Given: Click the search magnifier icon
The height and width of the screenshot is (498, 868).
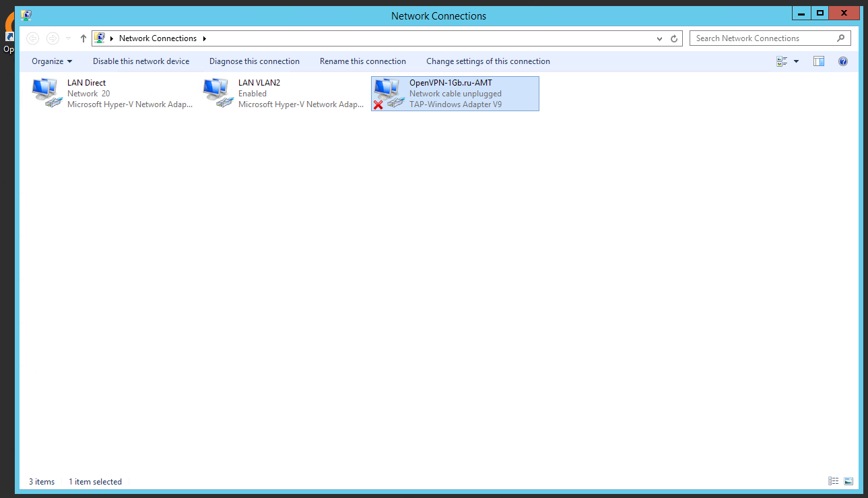Looking at the screenshot, I should coord(840,38).
